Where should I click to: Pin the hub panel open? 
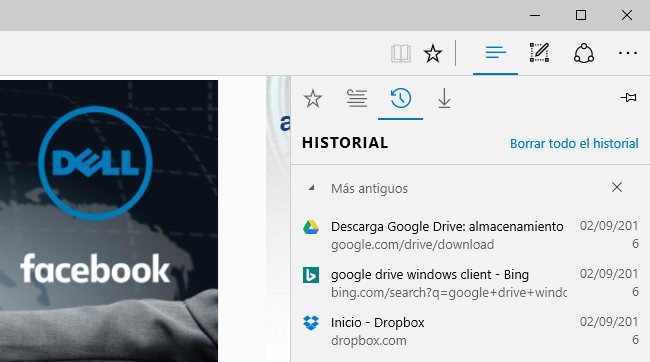(x=628, y=97)
